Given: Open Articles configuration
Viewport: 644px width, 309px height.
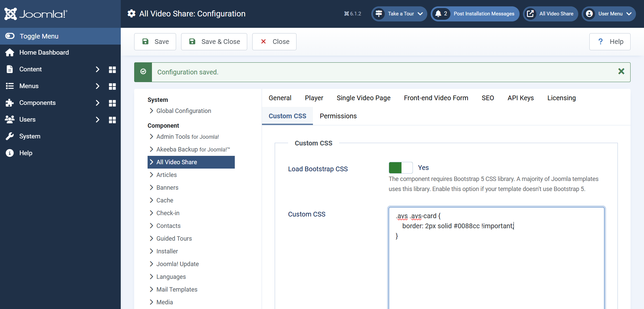Looking at the screenshot, I should [x=166, y=175].
